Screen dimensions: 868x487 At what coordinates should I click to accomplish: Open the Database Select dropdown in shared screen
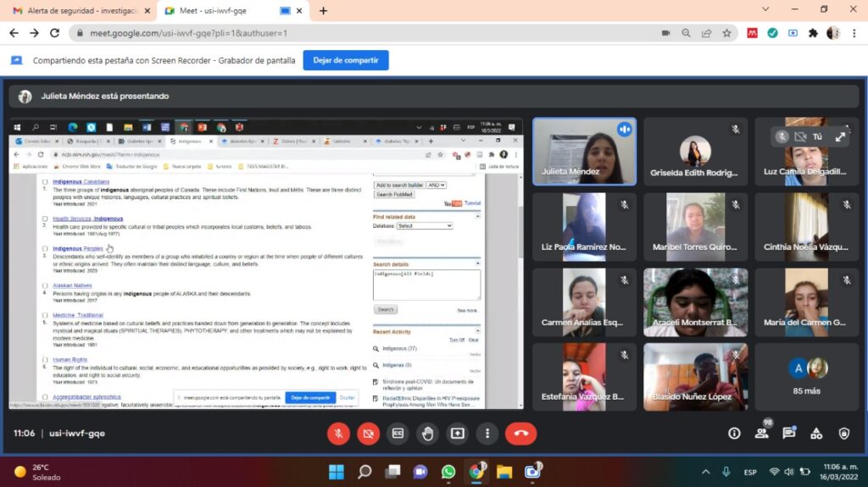coord(425,226)
